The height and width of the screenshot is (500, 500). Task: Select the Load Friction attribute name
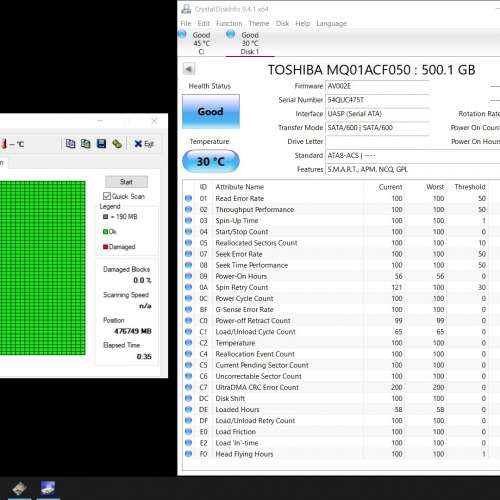235,432
